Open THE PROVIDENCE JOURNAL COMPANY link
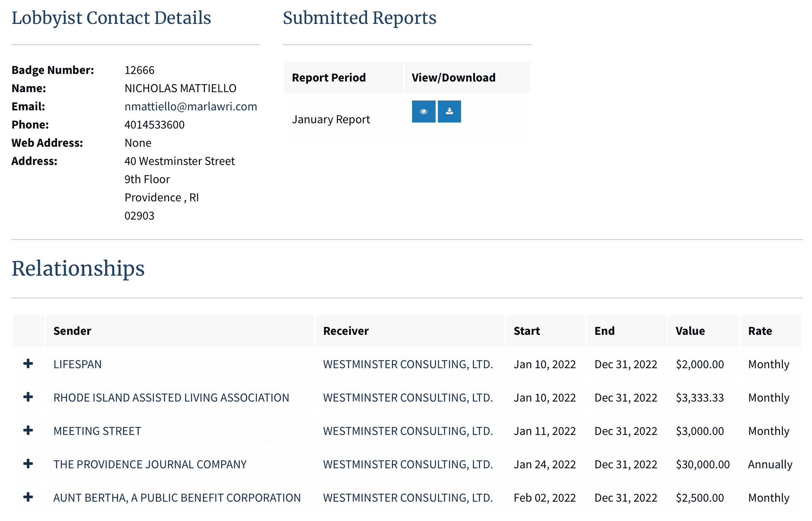The height and width of the screenshot is (521, 812). (x=150, y=465)
